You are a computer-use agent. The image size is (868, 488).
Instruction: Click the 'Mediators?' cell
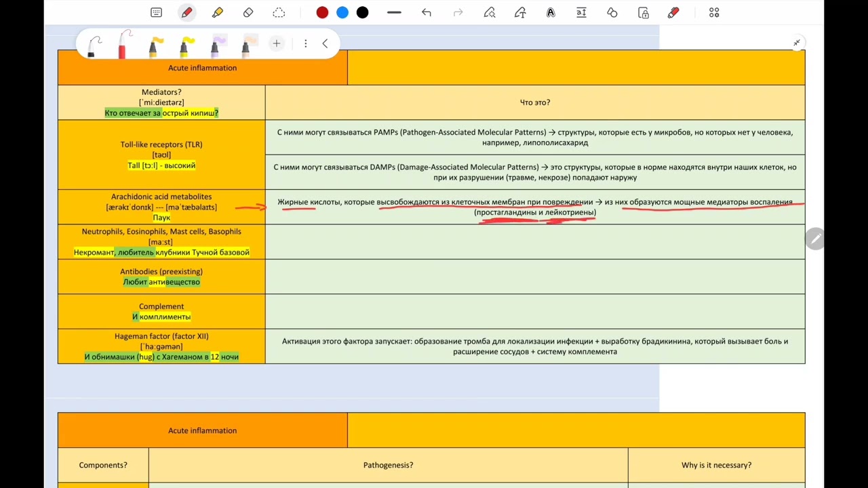coord(161,102)
